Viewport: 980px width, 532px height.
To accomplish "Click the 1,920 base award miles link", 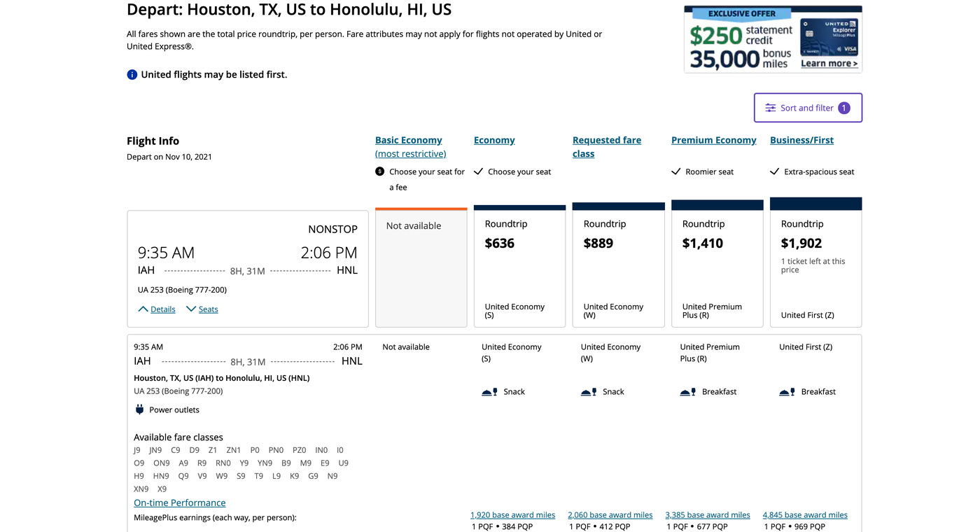I will click(512, 514).
